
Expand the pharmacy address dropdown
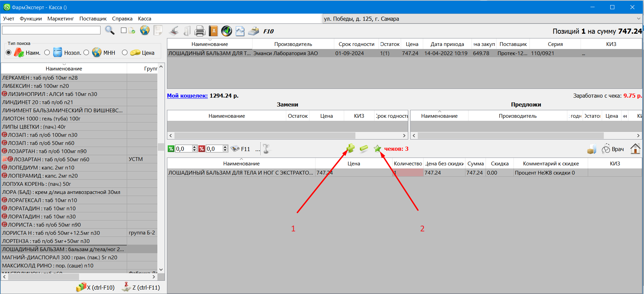tap(638, 19)
